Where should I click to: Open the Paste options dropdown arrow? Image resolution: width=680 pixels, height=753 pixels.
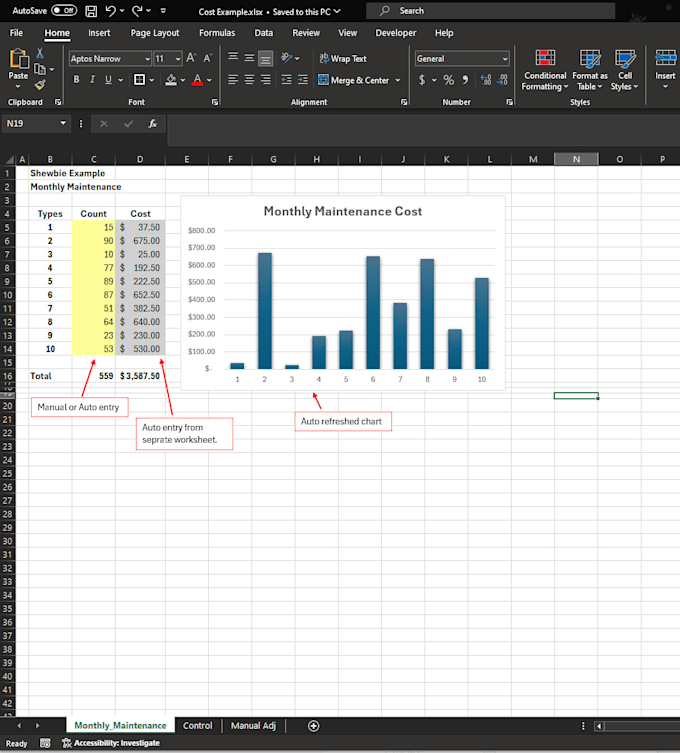[18, 86]
